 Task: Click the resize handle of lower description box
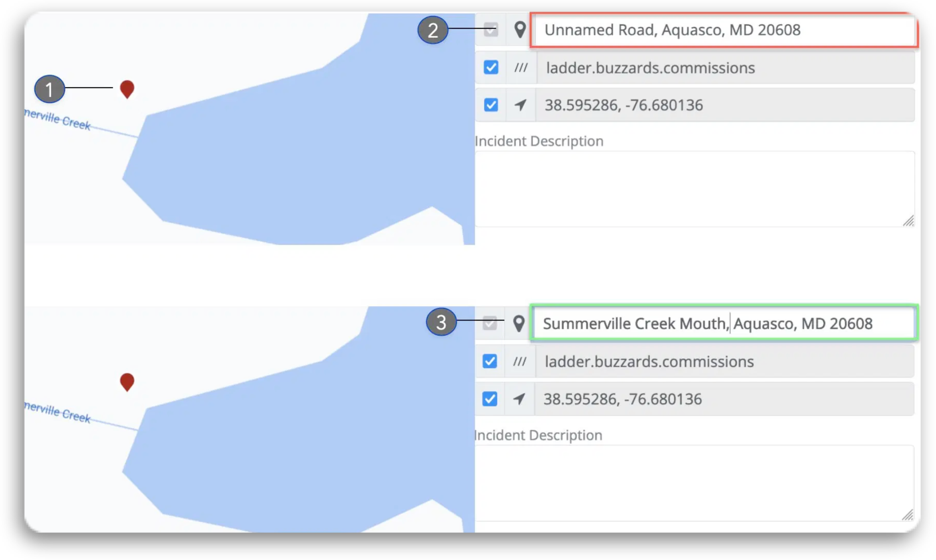907,515
